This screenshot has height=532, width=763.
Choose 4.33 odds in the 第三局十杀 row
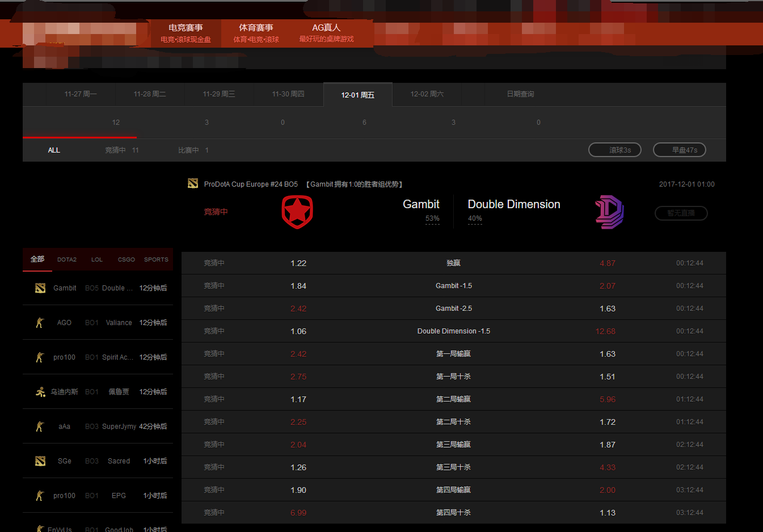pyautogui.click(x=608, y=467)
